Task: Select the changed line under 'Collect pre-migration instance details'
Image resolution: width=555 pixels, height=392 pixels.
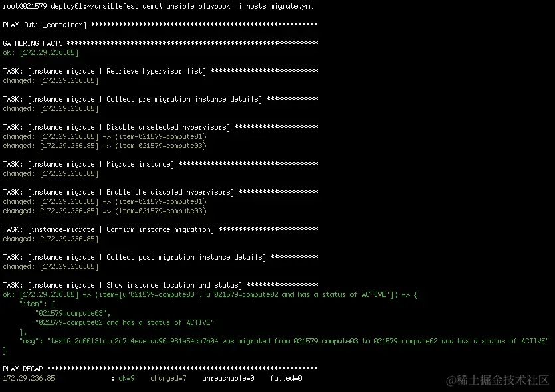Action: (51, 108)
